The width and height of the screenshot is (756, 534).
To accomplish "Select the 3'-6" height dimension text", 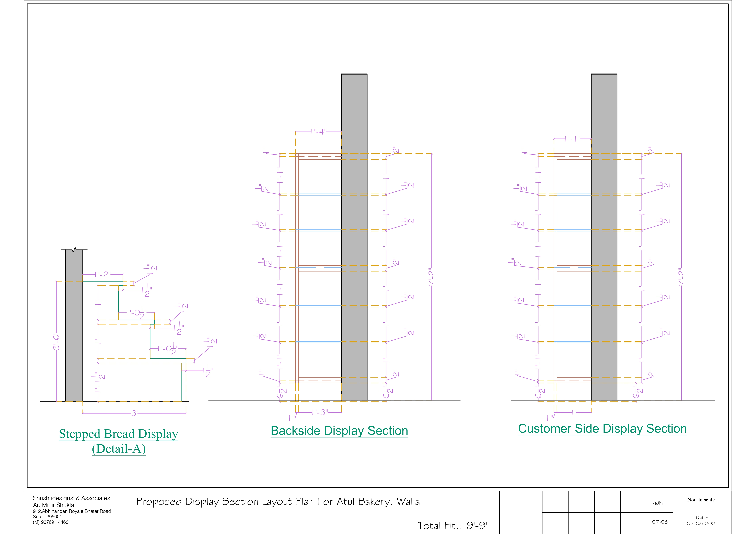I will pyautogui.click(x=57, y=341).
